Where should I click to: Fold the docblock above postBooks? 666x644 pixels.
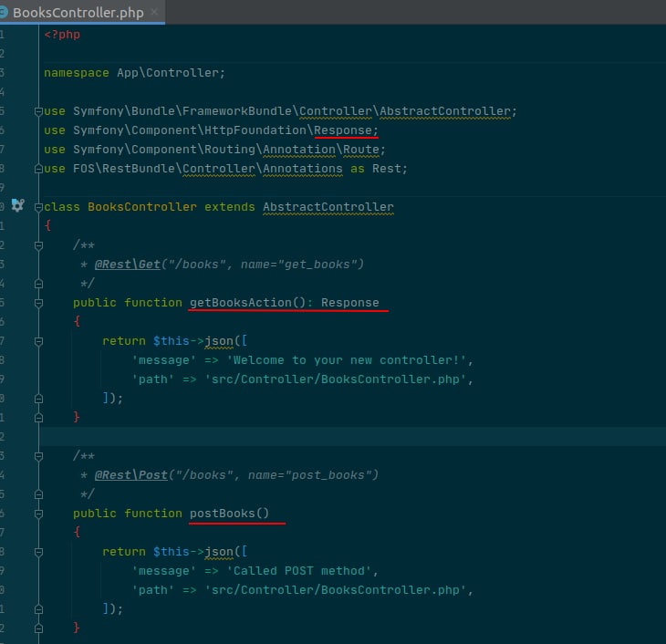(x=38, y=456)
